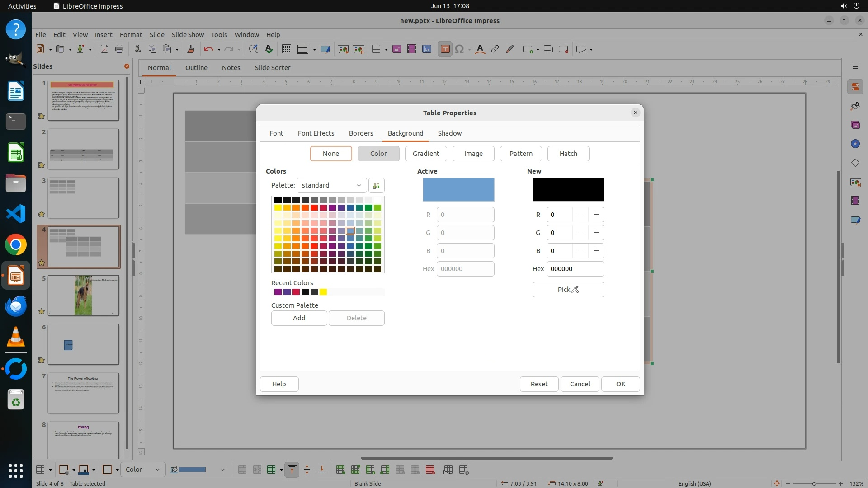Expand the Palette standard dropdown
Viewport: 868px width, 488px height.
pos(331,185)
